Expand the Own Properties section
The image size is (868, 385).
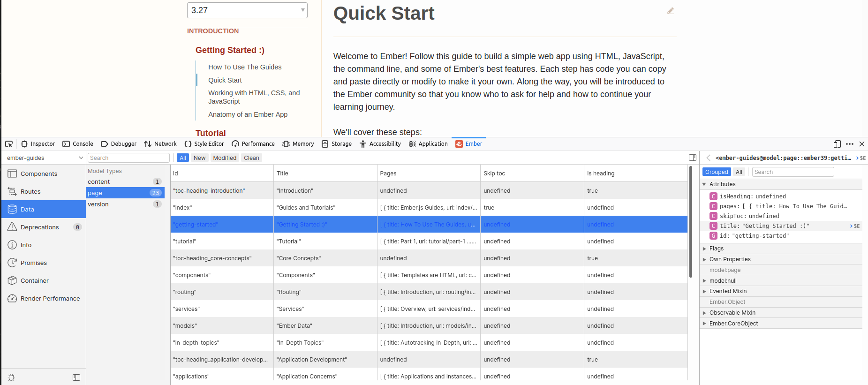pos(730,259)
